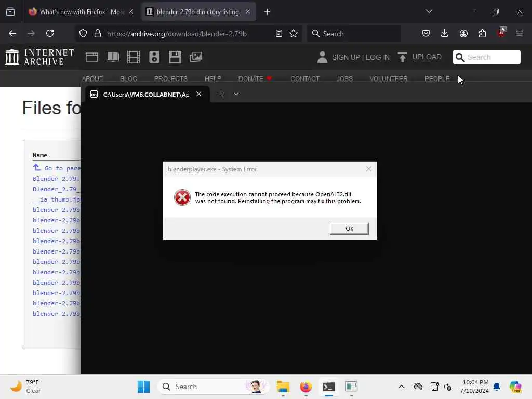This screenshot has width=532, height=399.
Task: Click the Name column header
Action: (x=39, y=155)
